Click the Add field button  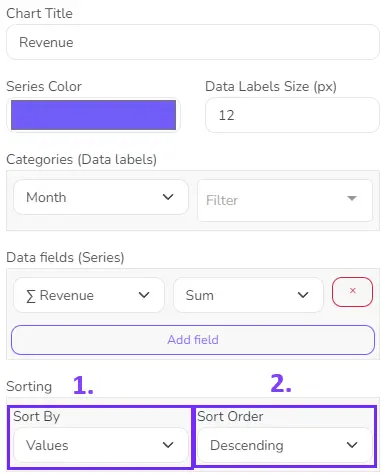(x=193, y=340)
